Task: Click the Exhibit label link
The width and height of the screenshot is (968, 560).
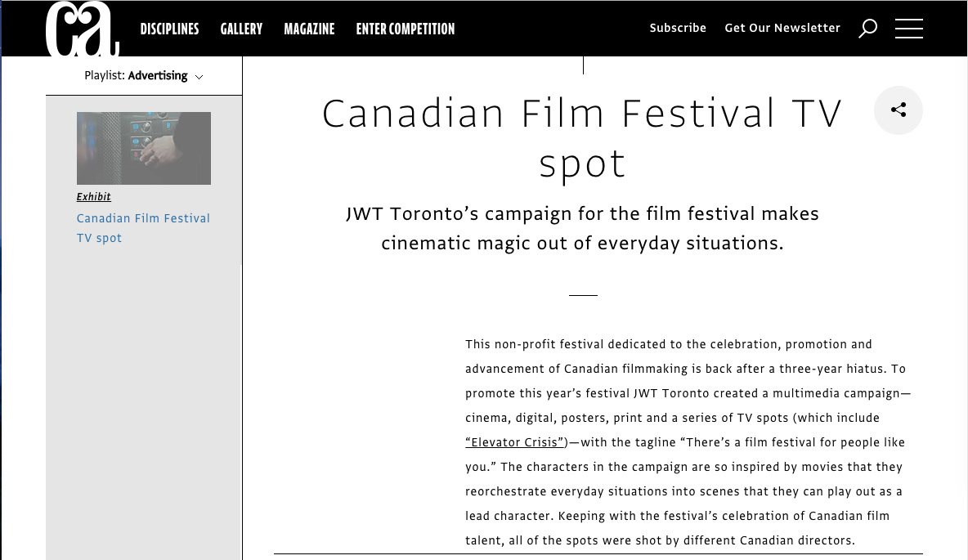Action: [94, 196]
